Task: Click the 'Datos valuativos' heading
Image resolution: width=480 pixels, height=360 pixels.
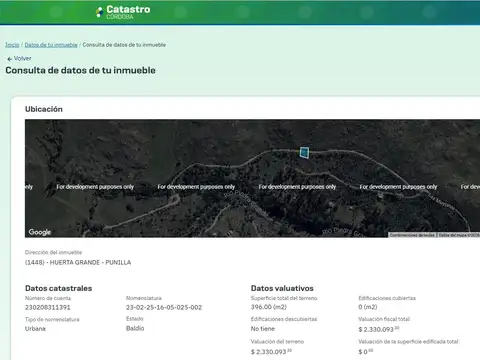Action: (282, 288)
